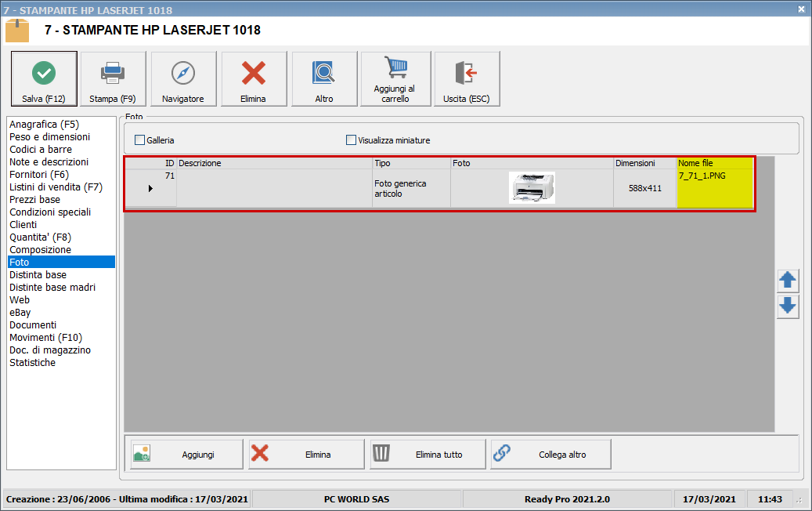Click the Salva (F12) green checkmark button
This screenshot has height=511, width=812.
point(44,79)
